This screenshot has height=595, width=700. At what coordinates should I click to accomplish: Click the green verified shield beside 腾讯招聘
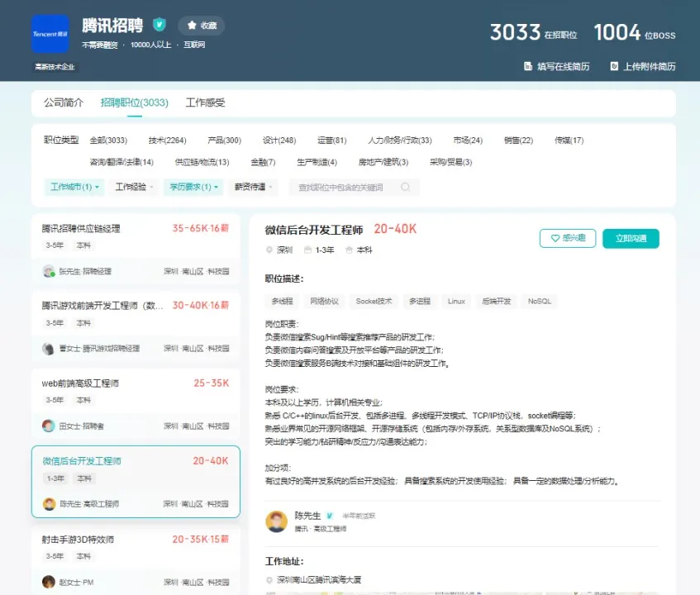160,24
